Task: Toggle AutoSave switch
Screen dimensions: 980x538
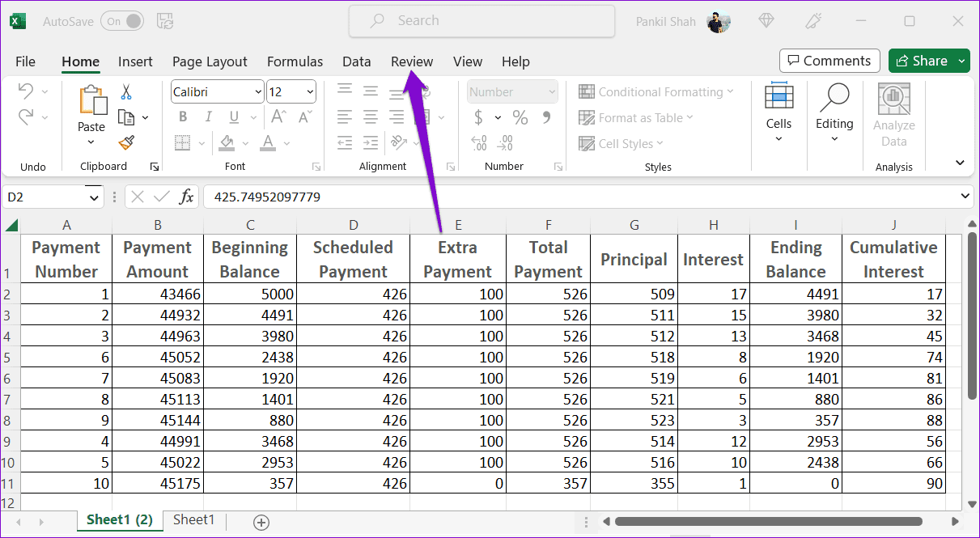Action: point(122,21)
